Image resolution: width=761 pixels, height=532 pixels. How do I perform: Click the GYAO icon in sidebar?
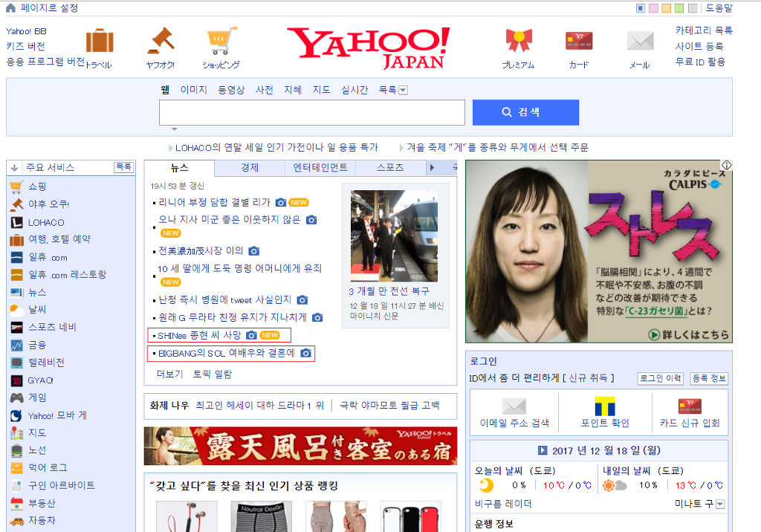(x=16, y=380)
